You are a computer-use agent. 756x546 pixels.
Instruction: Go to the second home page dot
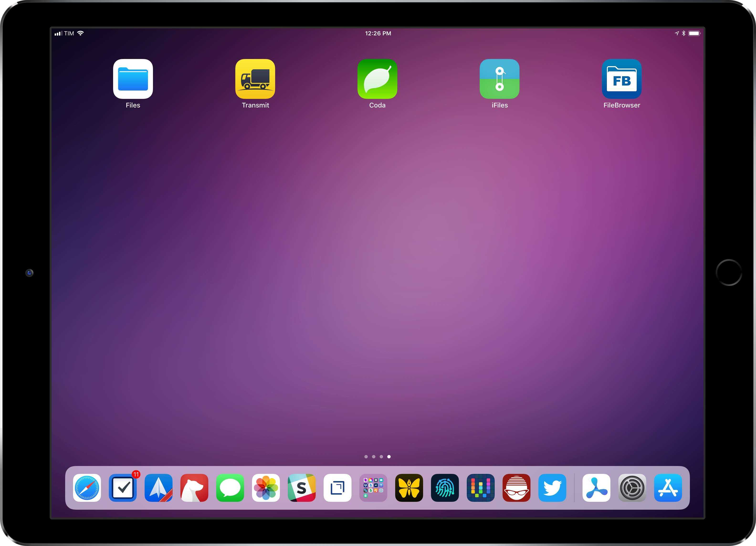pos(374,457)
